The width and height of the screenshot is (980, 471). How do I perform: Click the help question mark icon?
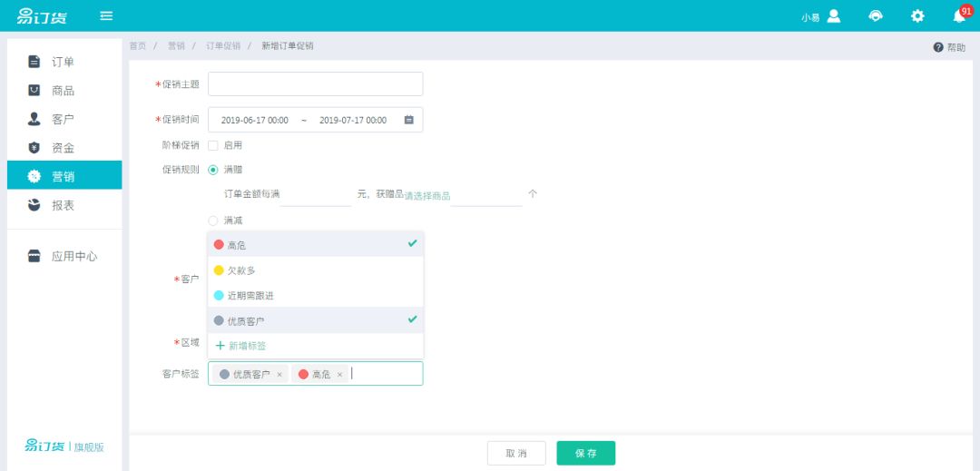coord(937,47)
